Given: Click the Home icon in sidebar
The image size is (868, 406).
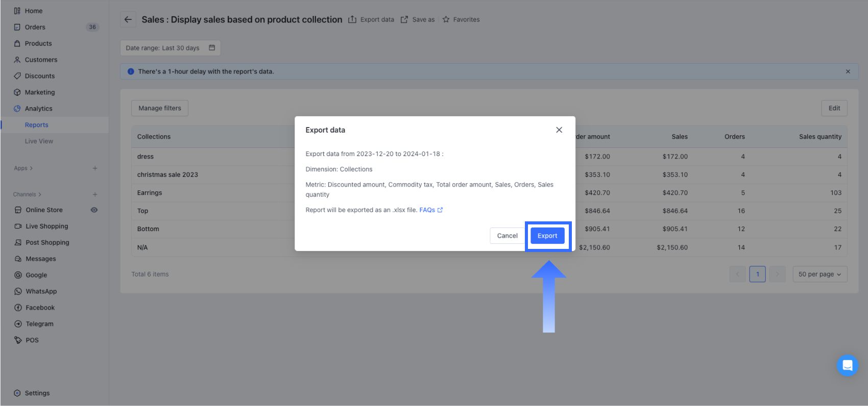Looking at the screenshot, I should [x=17, y=11].
